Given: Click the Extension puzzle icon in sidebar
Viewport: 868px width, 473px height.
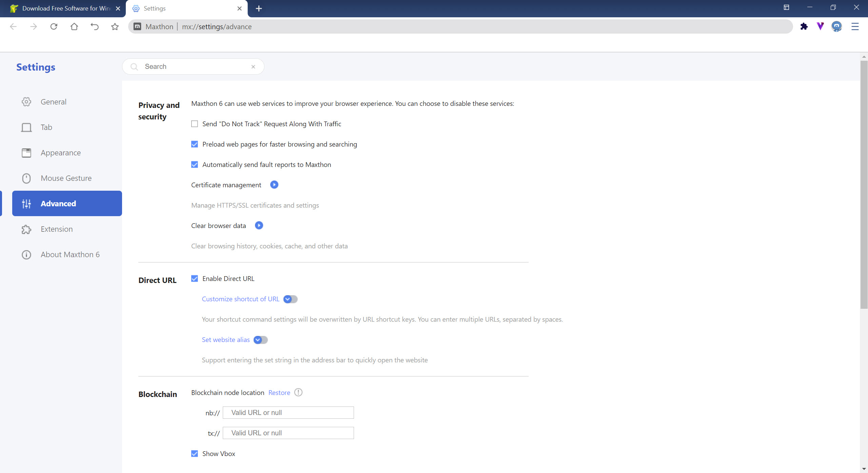Looking at the screenshot, I should point(26,229).
